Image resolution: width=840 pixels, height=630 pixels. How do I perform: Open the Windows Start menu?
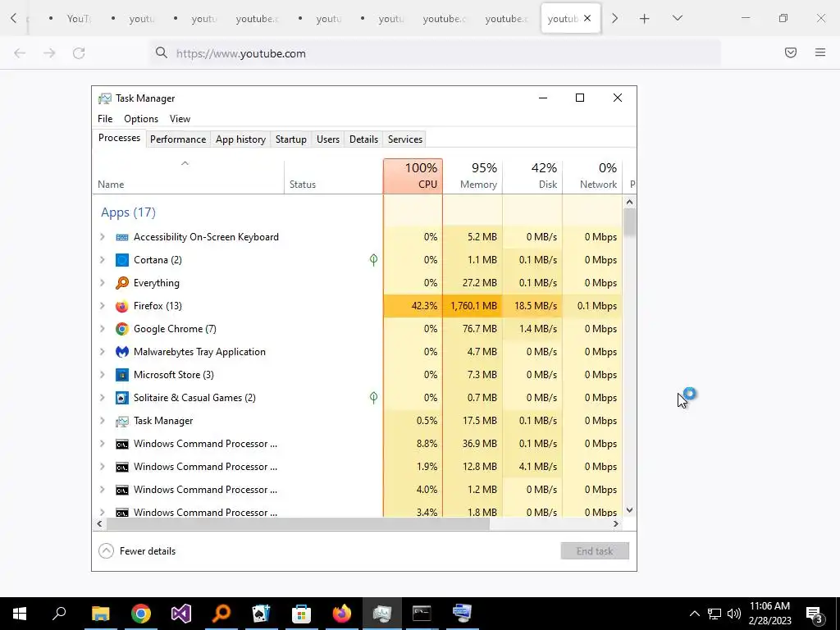tap(20, 614)
